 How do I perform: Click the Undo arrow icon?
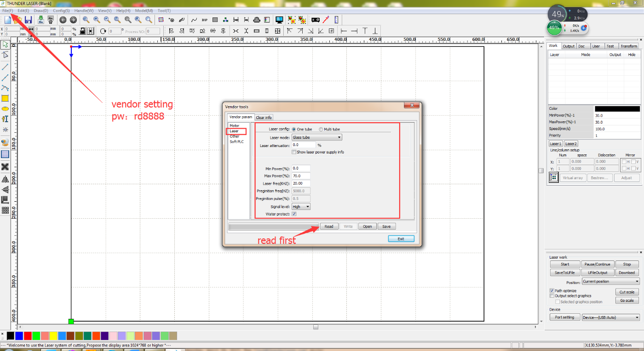[x=63, y=20]
